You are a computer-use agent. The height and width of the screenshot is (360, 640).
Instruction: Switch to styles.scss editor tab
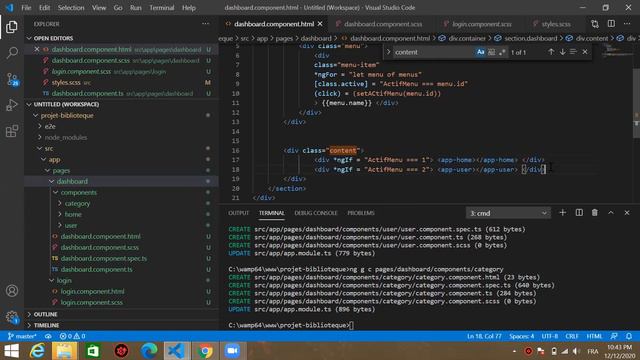(556, 24)
